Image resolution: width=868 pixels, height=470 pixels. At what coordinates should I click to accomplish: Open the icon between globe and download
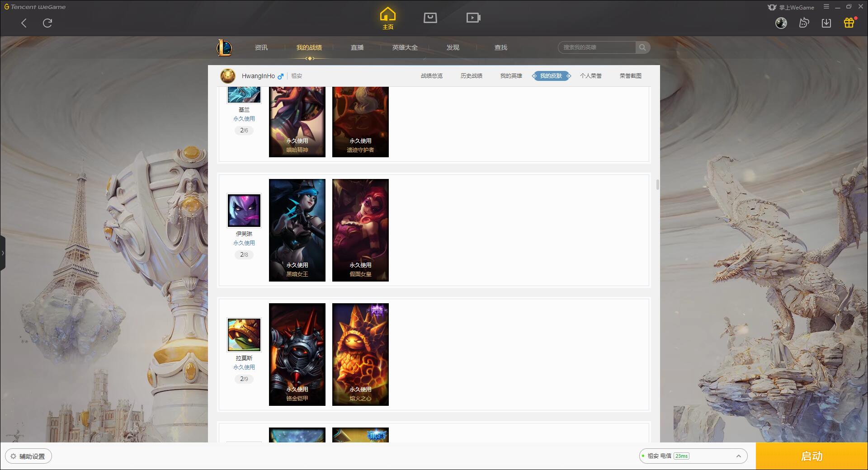point(804,23)
